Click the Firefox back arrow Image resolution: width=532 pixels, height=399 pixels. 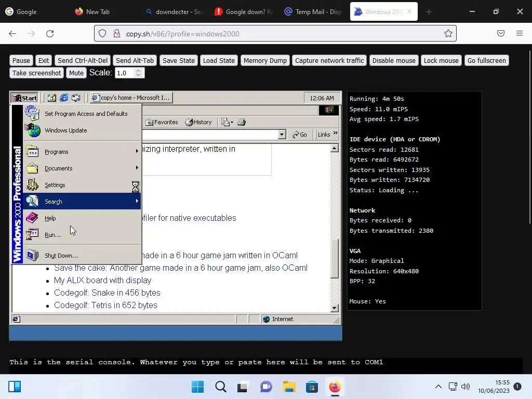click(12, 34)
